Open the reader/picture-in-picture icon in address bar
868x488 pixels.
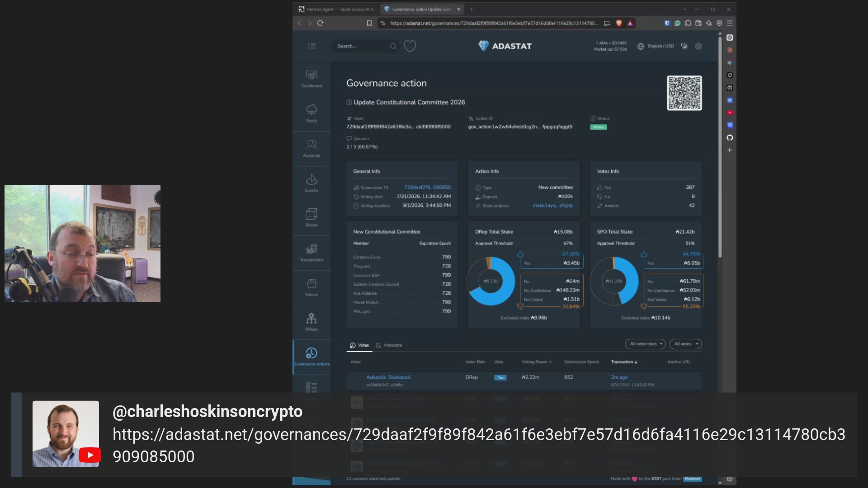(607, 23)
